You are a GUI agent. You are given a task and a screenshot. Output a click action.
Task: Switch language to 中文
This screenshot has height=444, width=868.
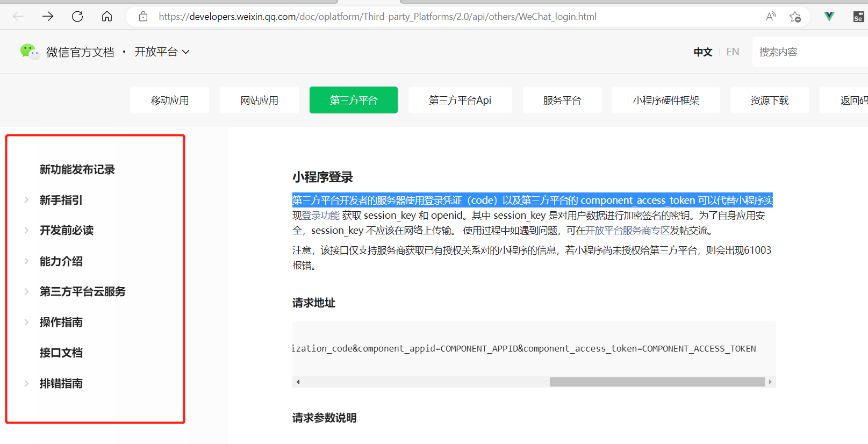point(702,52)
